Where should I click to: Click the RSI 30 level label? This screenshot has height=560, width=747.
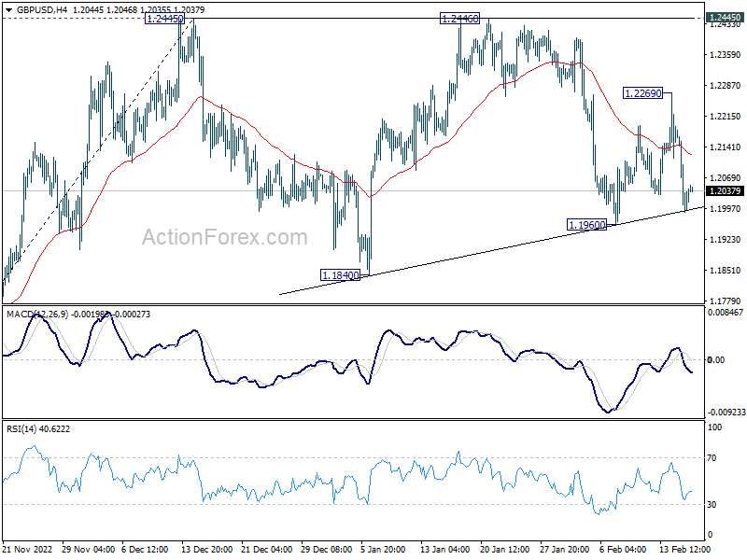tap(712, 504)
